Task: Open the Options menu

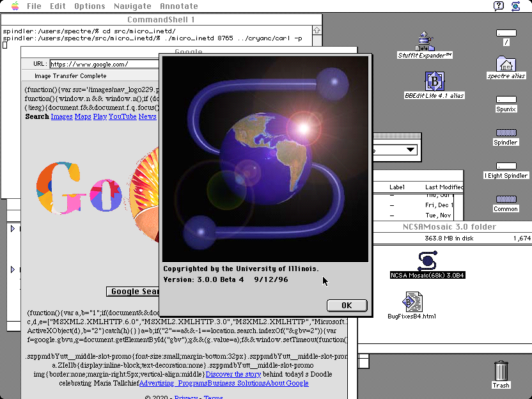Action: 90,6
